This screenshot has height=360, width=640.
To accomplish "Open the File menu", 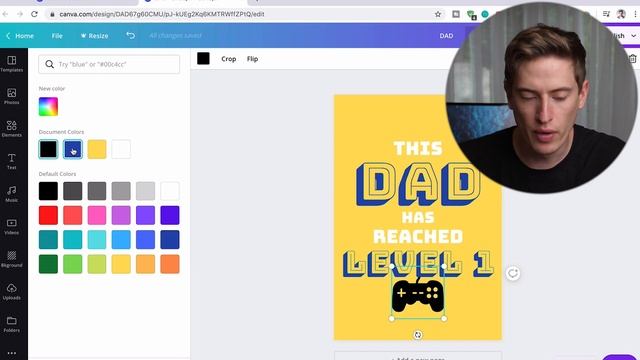I will (57, 36).
